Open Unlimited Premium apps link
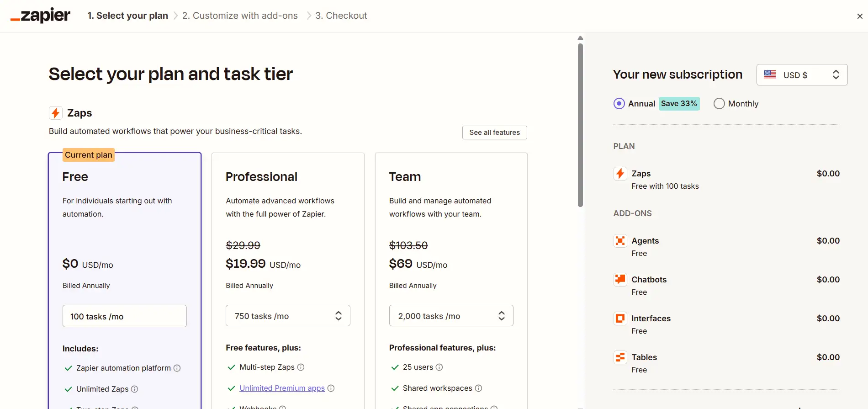The image size is (868, 409). [282, 388]
